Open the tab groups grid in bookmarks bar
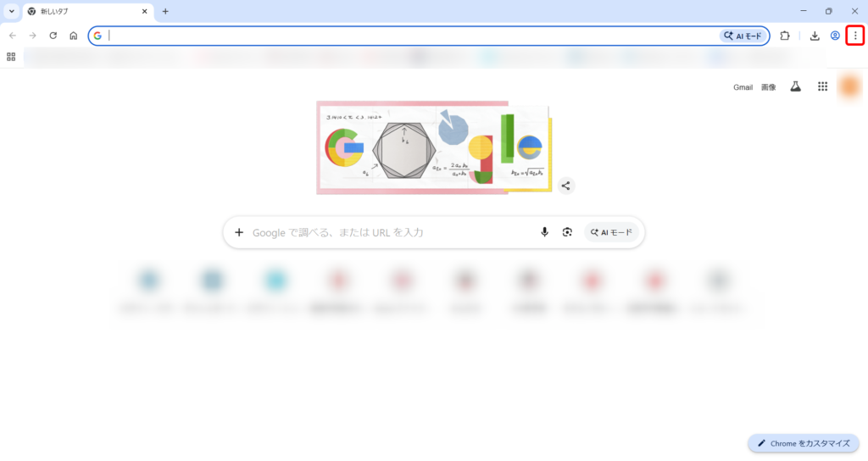This screenshot has width=868, height=461. [x=11, y=57]
